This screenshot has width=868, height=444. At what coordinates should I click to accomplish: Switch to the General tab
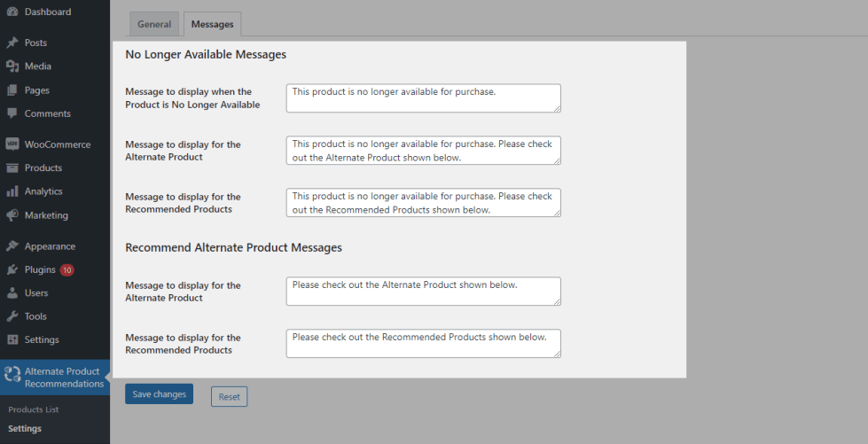154,25
